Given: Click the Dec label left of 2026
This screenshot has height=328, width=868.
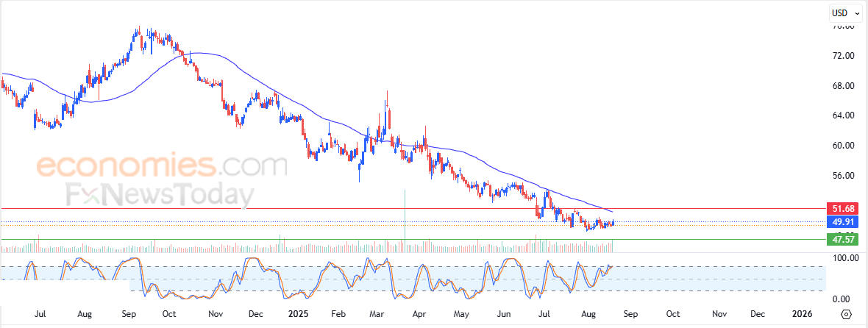Looking at the screenshot, I should coord(758,314).
